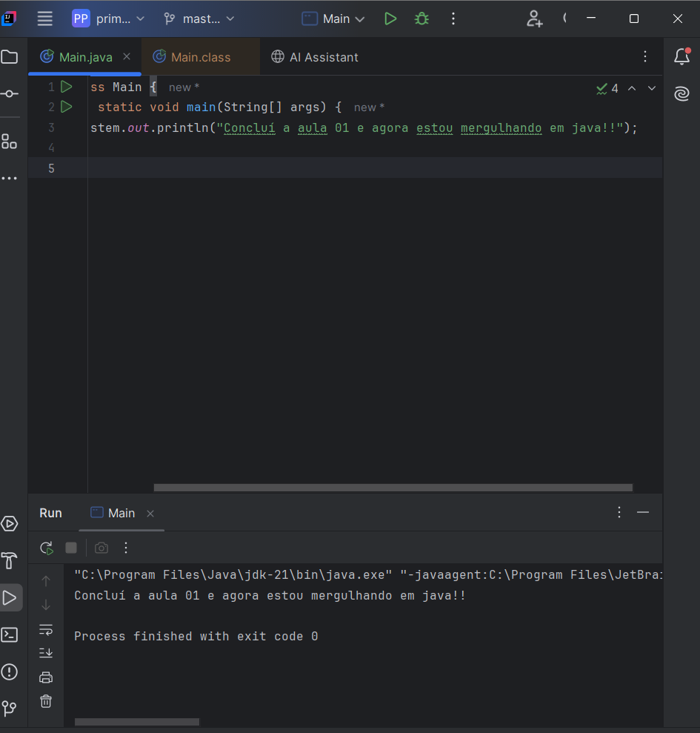Open the Build hammer tool window
Image resolution: width=700 pixels, height=733 pixels.
[x=10, y=560]
